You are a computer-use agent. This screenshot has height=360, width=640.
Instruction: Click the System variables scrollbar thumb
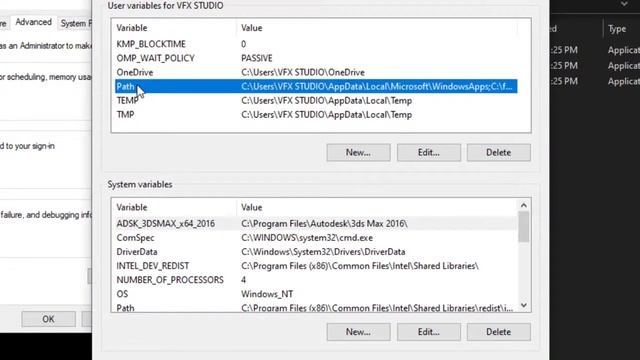524,227
